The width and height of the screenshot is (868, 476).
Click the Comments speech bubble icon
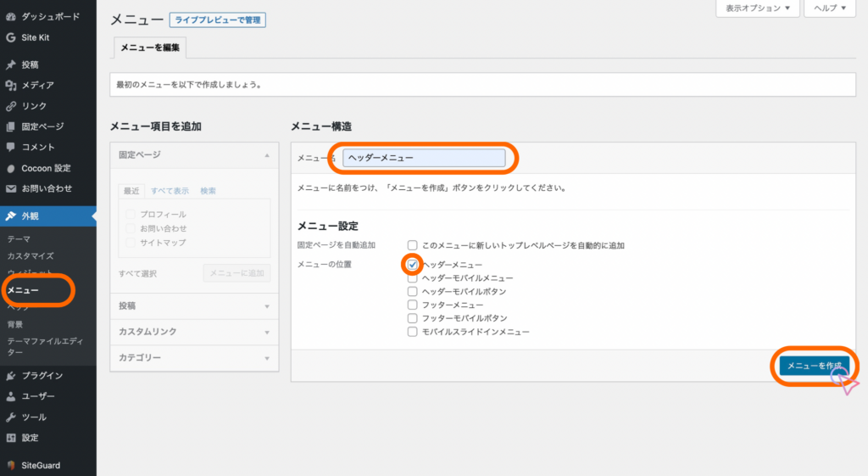[10, 147]
